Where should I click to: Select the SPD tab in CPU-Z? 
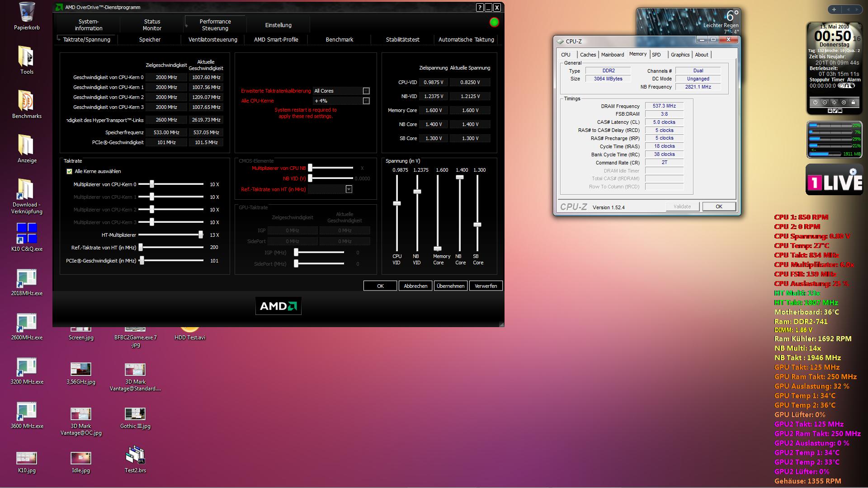[656, 55]
